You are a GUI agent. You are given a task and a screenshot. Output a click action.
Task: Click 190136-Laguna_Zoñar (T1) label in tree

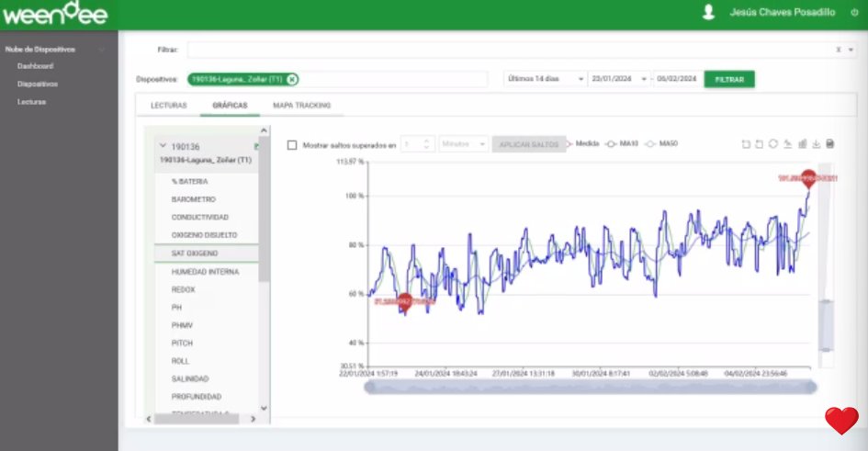tap(206, 160)
